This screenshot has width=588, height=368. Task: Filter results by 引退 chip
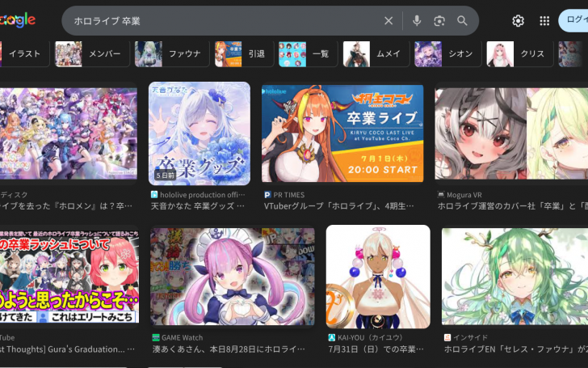(241, 54)
